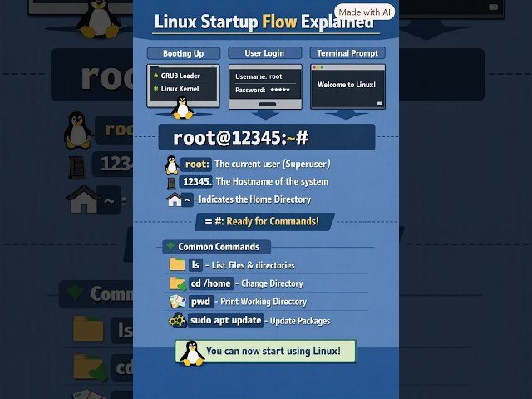Click the cursor block in the Welcome terminal

[380, 103]
